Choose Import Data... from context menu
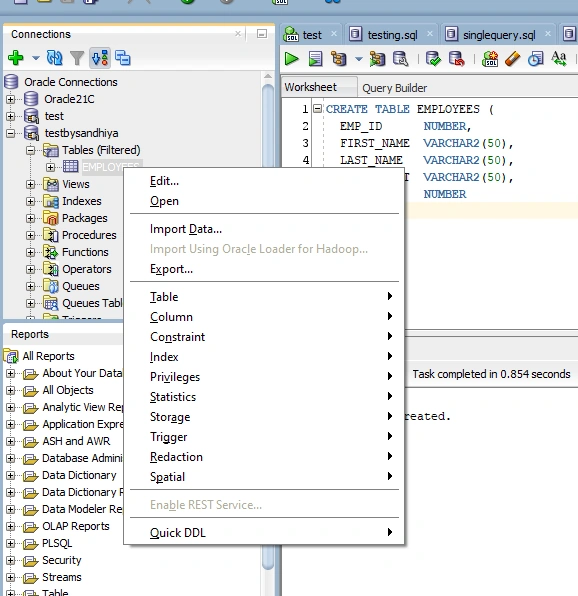 (x=186, y=229)
